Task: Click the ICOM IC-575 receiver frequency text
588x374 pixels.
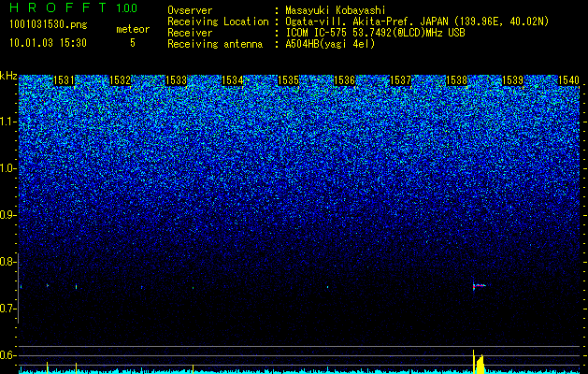Action: [375, 33]
